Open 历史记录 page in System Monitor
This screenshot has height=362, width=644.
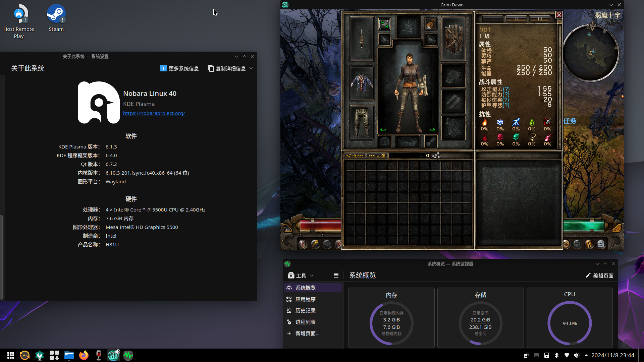click(313, 310)
